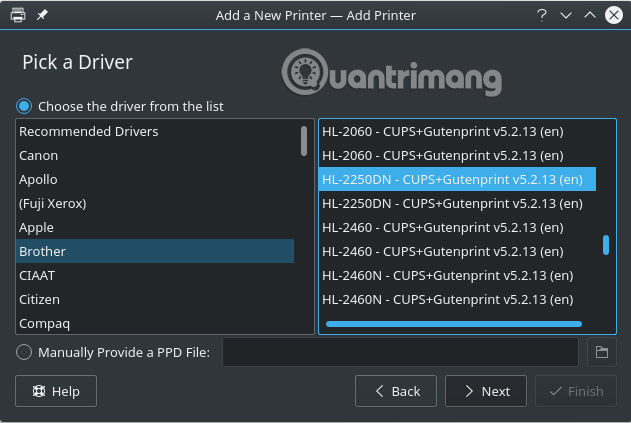
Task: Click the printer icon in title bar
Action: click(18, 16)
